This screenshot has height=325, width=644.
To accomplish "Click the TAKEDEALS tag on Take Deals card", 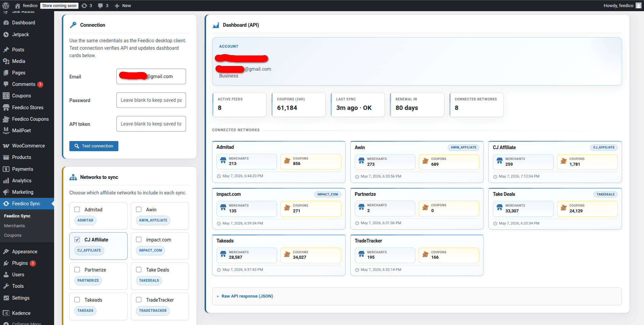I will point(605,194).
